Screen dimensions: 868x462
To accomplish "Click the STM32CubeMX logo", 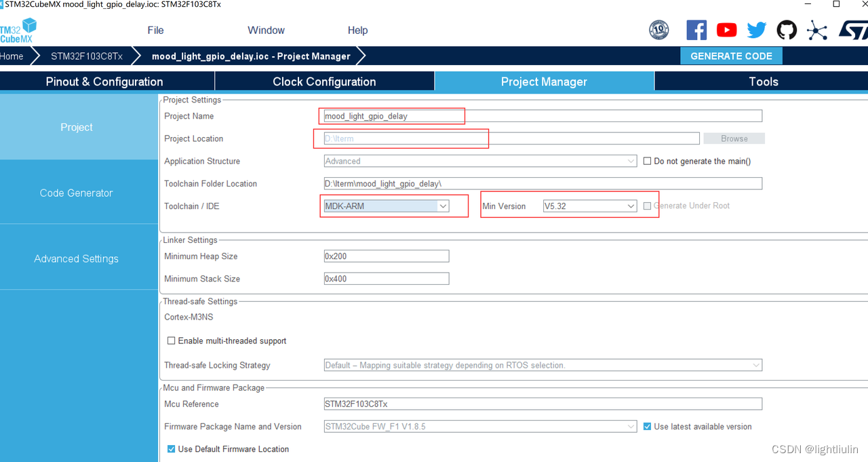I will click(18, 31).
